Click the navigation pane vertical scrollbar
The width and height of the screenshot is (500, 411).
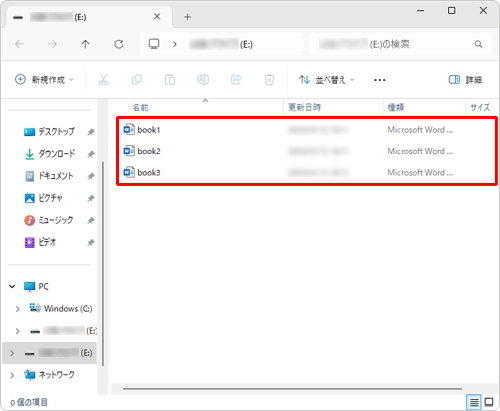tap(103, 263)
